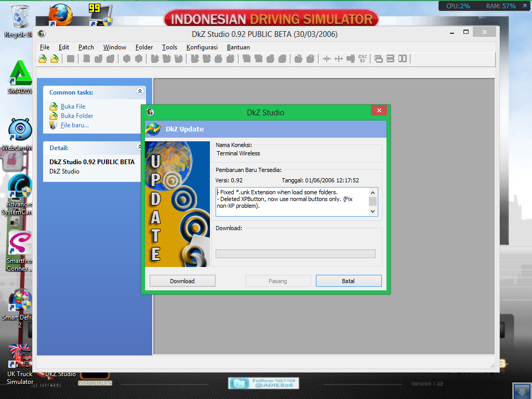Click the Download button

[x=182, y=281]
